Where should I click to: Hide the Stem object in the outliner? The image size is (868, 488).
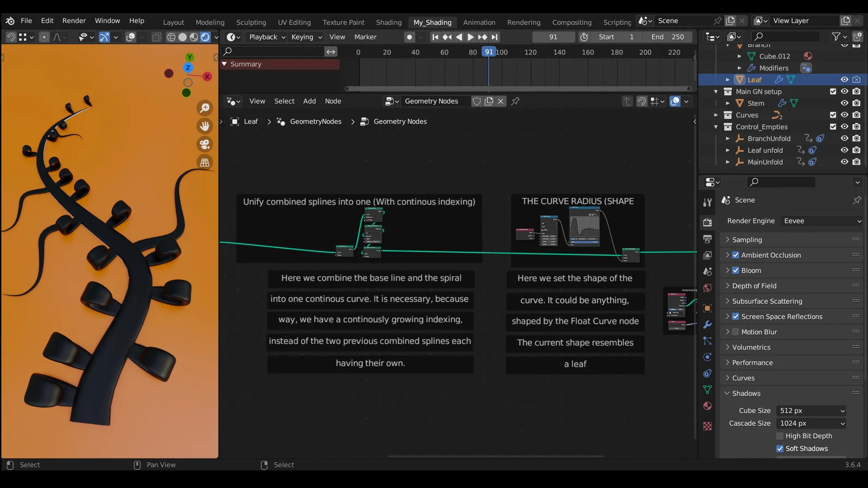tap(845, 103)
